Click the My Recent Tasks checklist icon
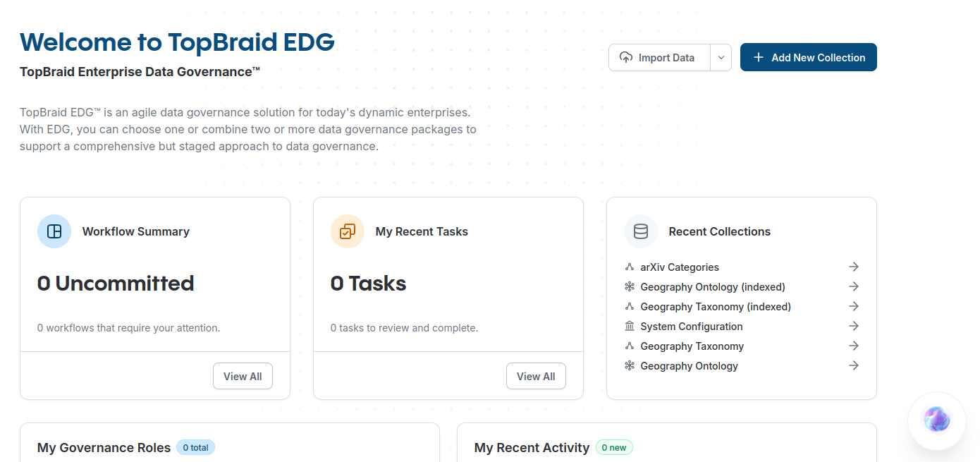The height and width of the screenshot is (462, 980). tap(348, 231)
